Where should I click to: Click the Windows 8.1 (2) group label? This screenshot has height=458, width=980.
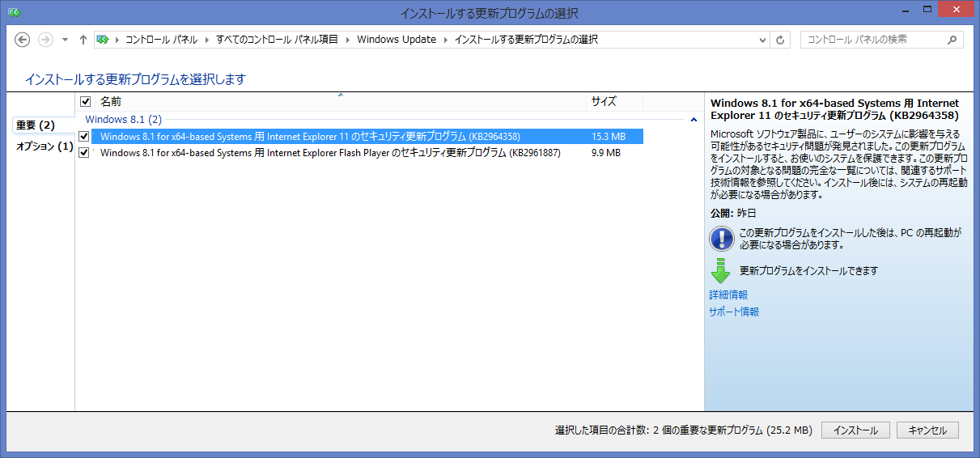(124, 119)
